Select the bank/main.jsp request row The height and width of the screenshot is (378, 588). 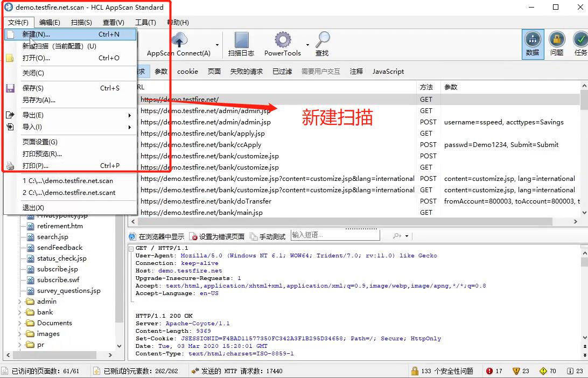coord(359,213)
